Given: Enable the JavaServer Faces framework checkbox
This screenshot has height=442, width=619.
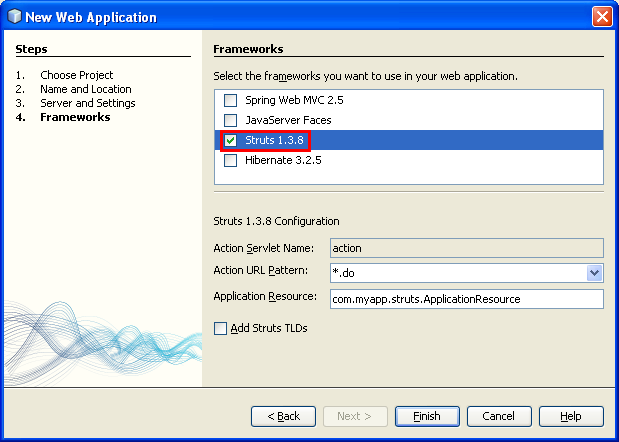Looking at the screenshot, I should (x=231, y=120).
